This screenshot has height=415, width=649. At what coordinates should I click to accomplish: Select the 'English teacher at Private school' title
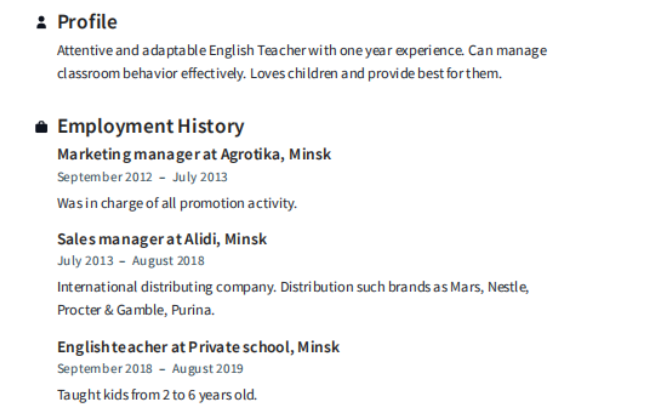point(198,347)
